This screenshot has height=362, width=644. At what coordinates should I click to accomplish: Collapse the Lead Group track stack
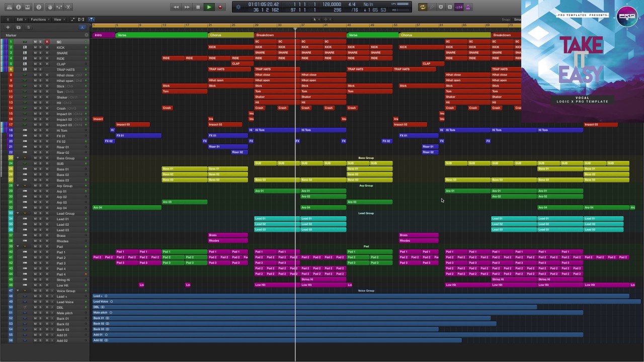point(18,214)
